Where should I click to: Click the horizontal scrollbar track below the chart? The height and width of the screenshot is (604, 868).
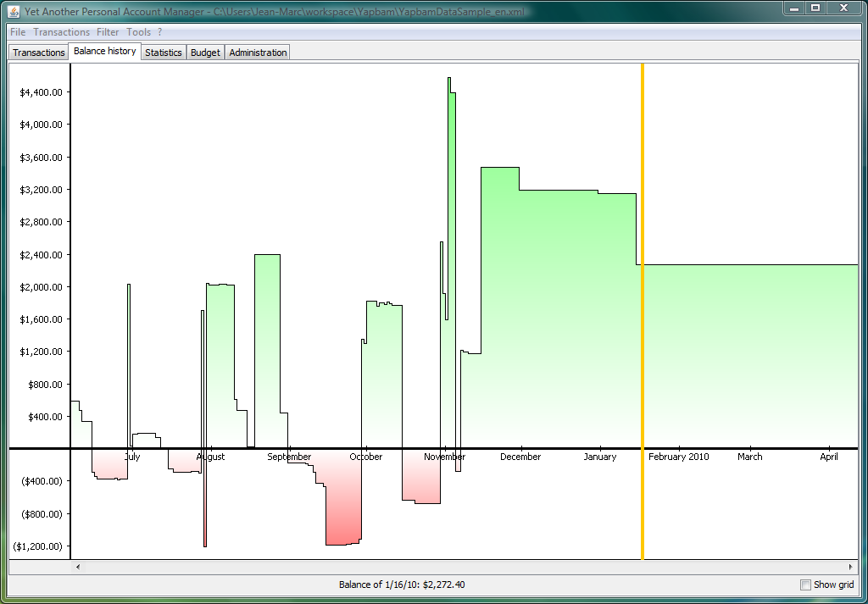pyautogui.click(x=464, y=567)
